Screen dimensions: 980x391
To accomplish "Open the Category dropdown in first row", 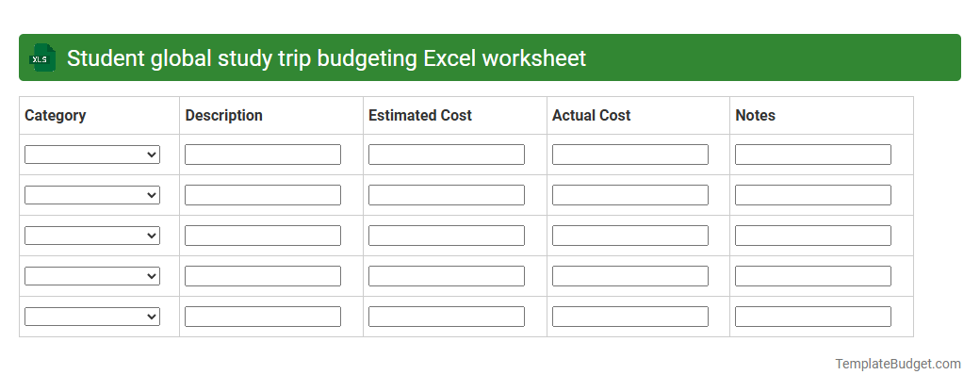I will (92, 155).
